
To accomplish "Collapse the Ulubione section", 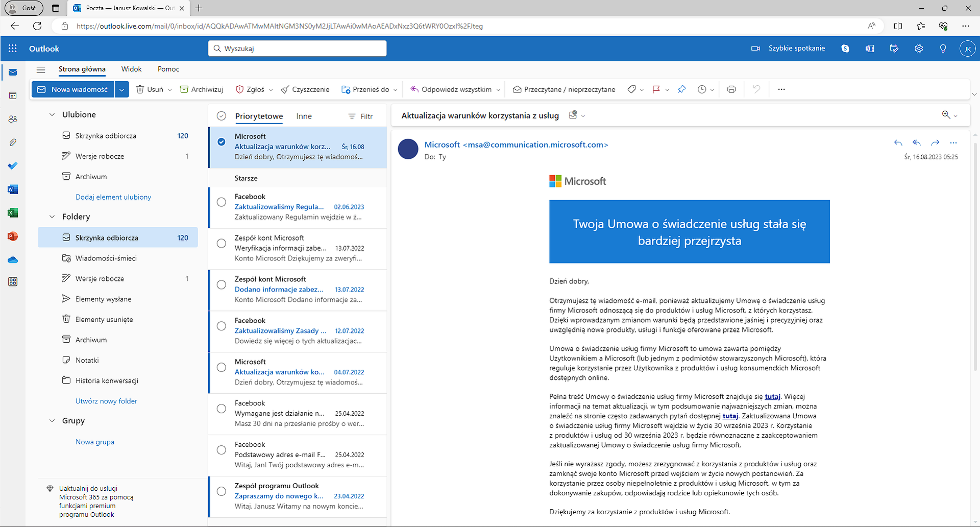I will 52,115.
